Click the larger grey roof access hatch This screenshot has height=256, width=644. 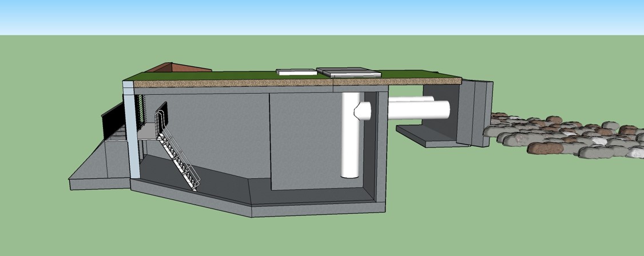[x=349, y=72]
